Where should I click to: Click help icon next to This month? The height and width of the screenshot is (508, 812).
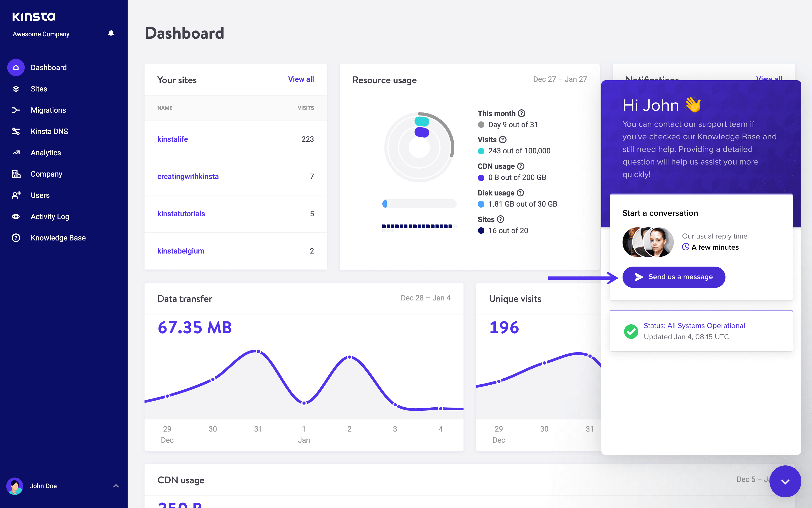(522, 113)
